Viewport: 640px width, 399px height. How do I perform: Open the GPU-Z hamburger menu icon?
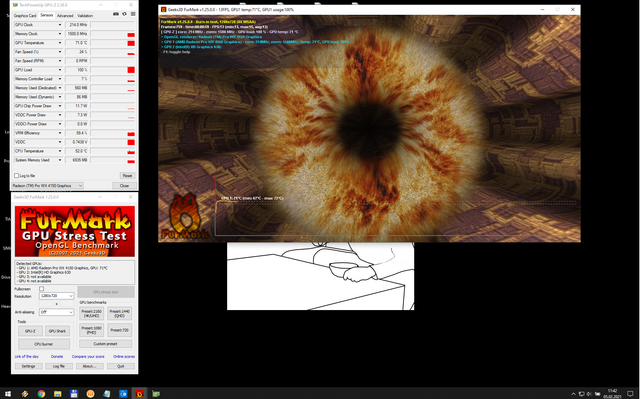coord(133,14)
